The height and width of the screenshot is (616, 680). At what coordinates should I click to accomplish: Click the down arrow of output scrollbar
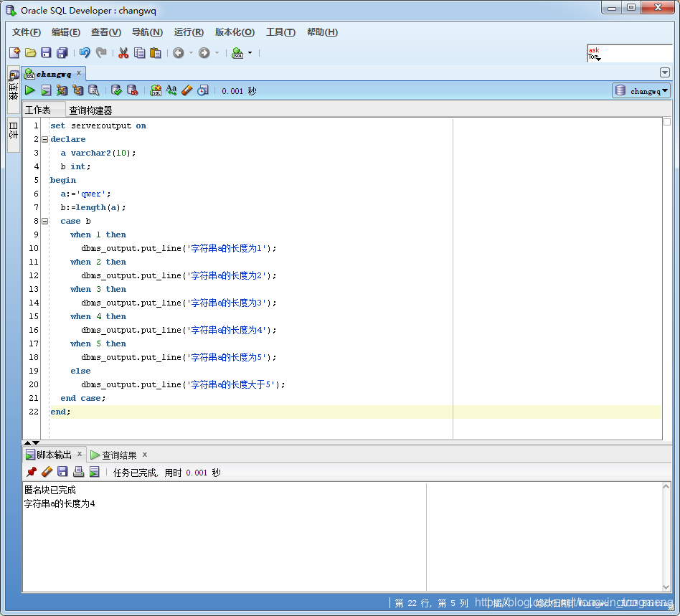666,587
